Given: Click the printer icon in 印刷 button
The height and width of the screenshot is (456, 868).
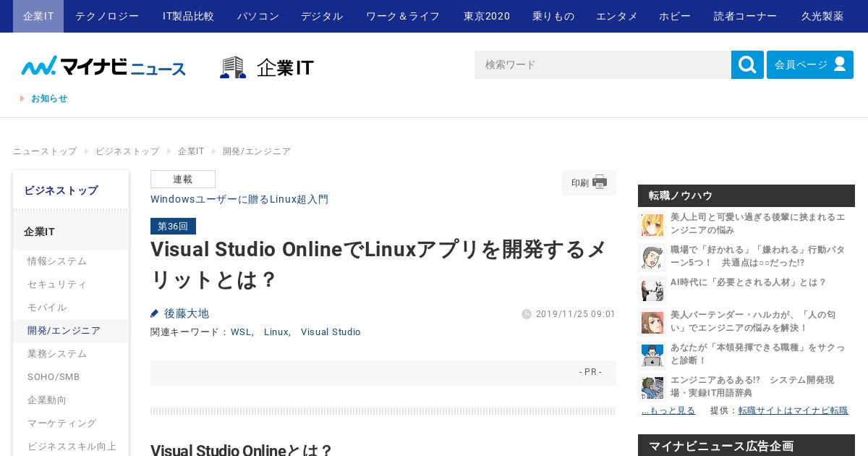Looking at the screenshot, I should coord(600,182).
